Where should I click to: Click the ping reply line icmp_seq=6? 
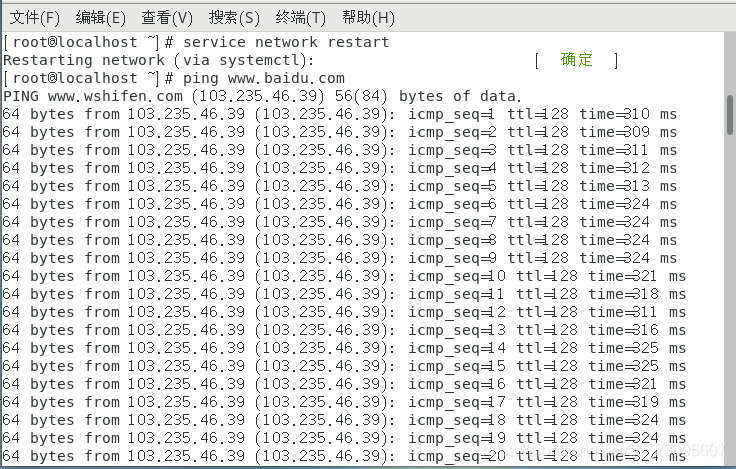tap(340, 204)
